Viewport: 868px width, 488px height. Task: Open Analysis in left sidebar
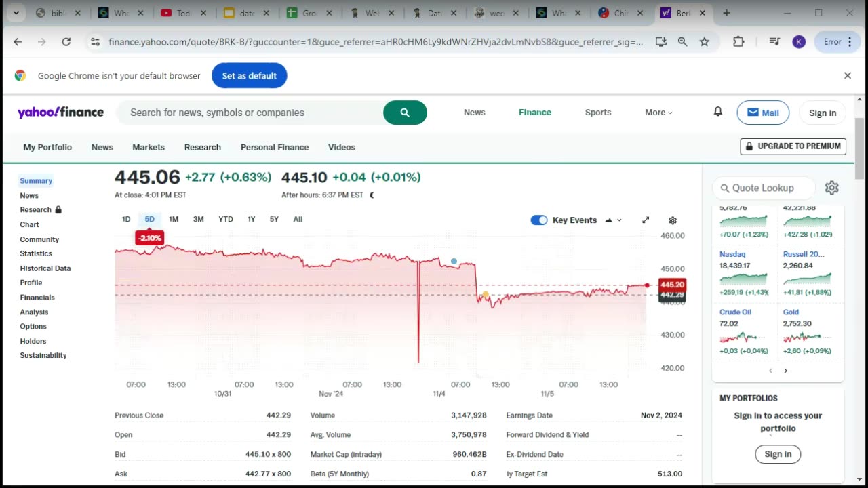(34, 312)
